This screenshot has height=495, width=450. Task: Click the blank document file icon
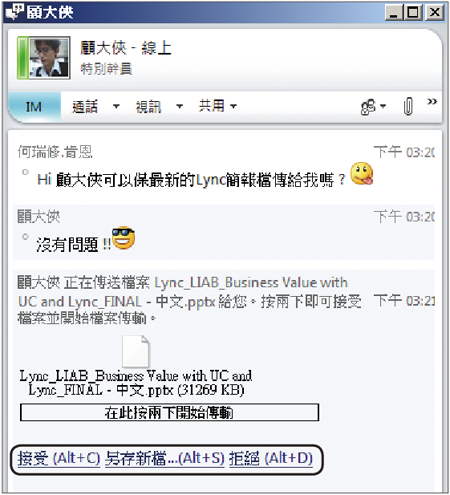[x=136, y=351]
